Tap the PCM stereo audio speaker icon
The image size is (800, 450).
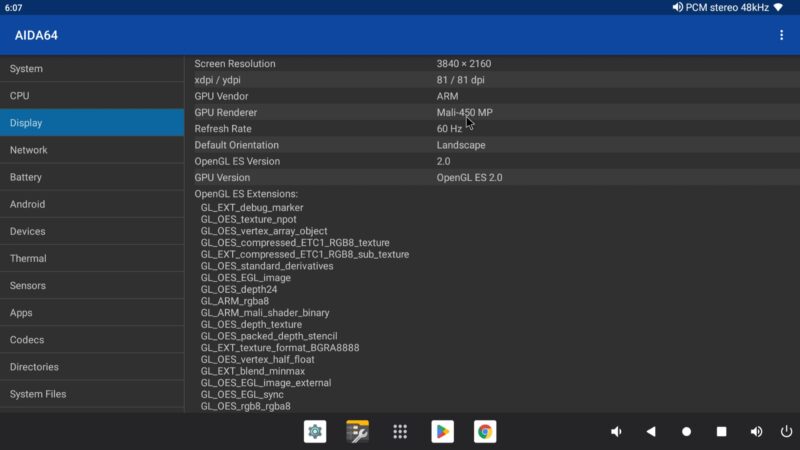click(x=677, y=7)
